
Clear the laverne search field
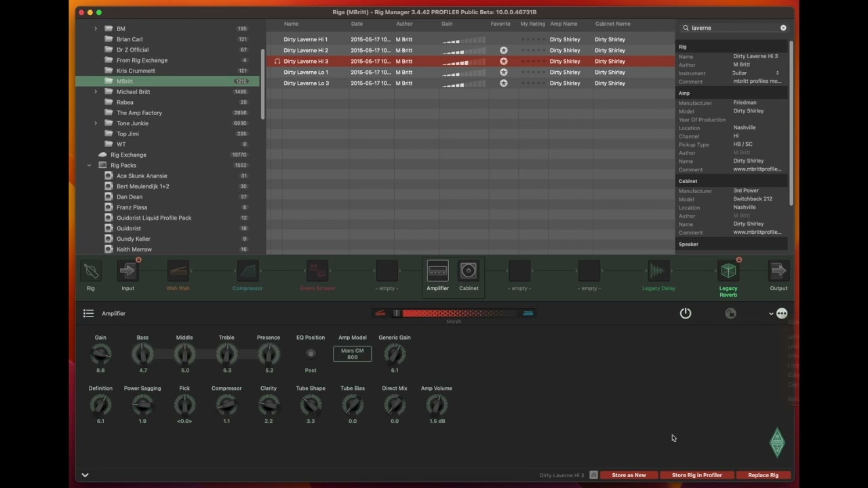pos(783,28)
